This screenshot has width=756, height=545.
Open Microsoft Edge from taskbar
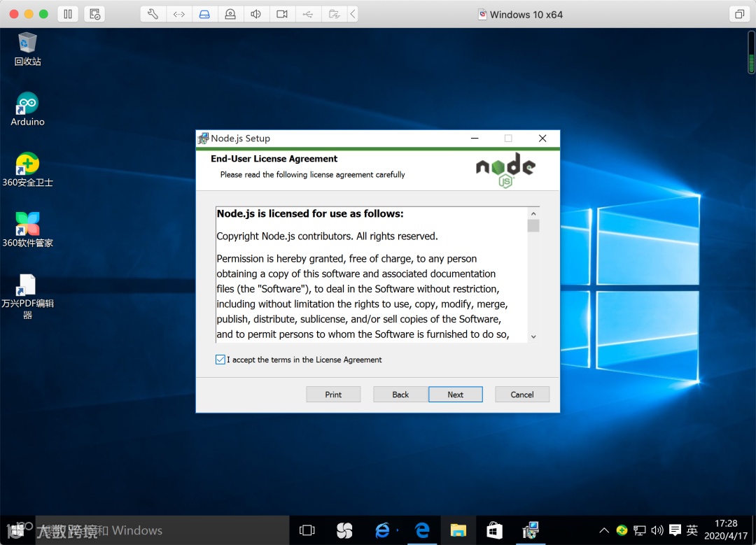(x=422, y=530)
